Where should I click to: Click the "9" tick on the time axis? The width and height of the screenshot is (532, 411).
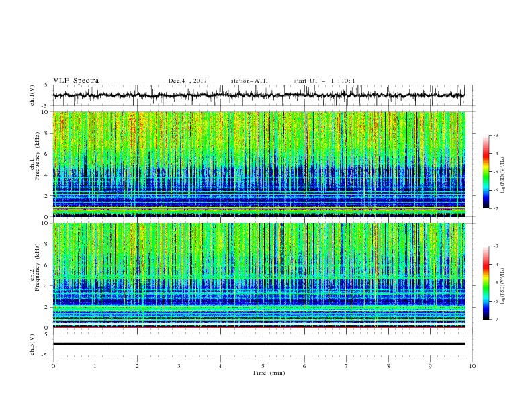[430, 366]
